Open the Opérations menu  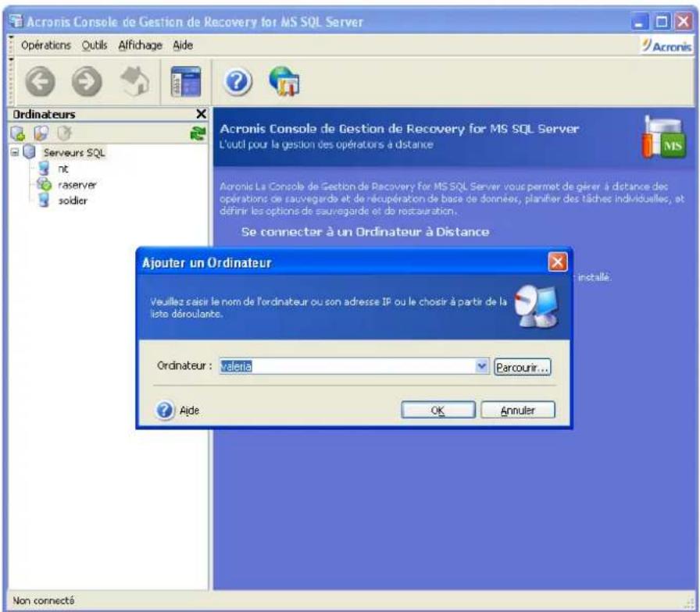tap(46, 45)
